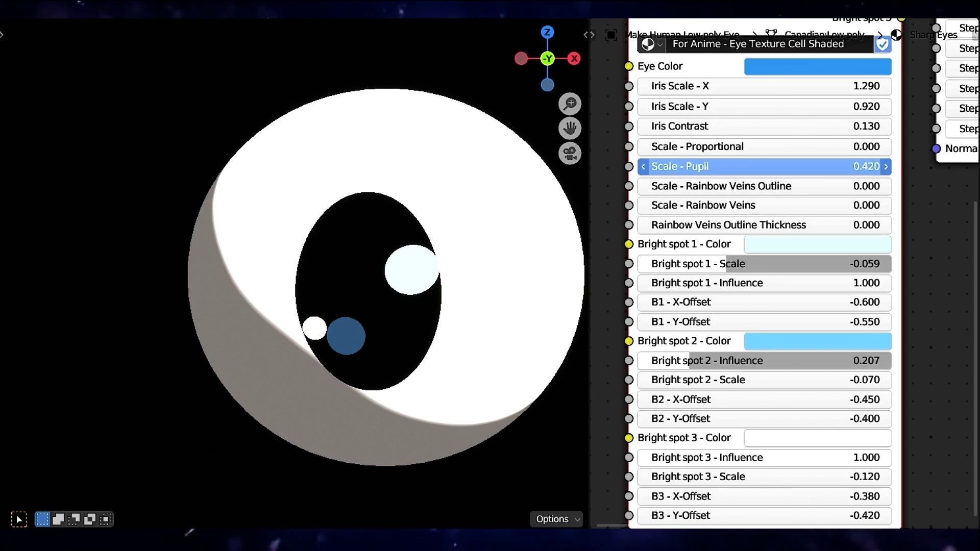Click the yellow Bright spot 1 - Color socket
980x551 pixels.
(x=629, y=244)
